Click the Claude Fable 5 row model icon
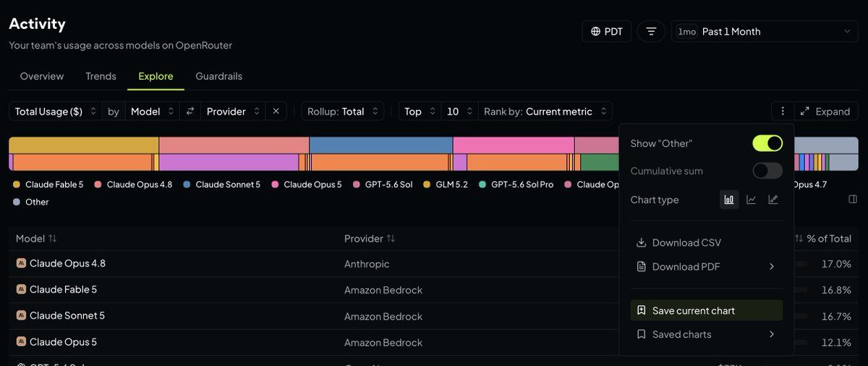Screen dimensions: 868x366 [x=21, y=289]
